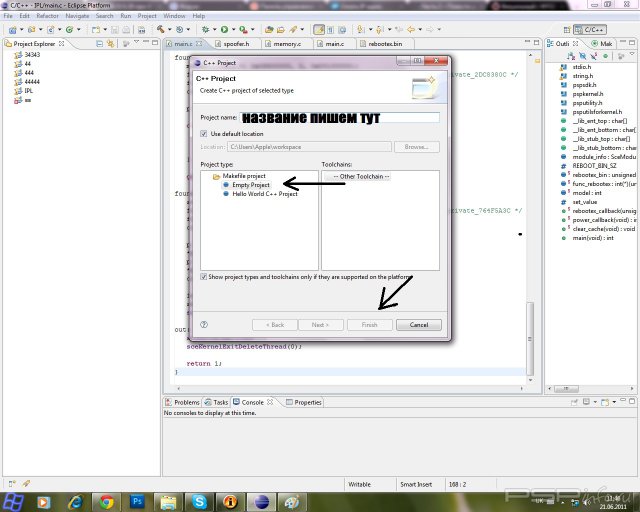Open the Refactor menu
This screenshot has height=512, width=640.
[47, 16]
